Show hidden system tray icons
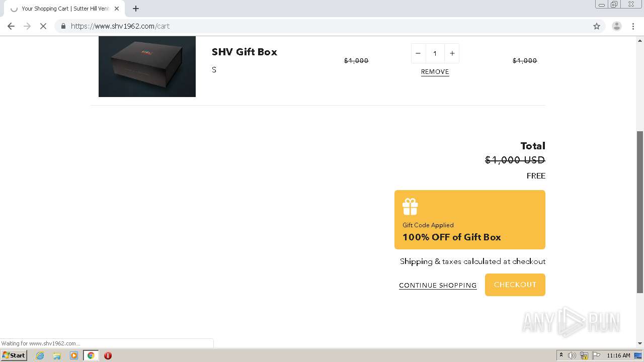644x362 pixels. point(561,355)
